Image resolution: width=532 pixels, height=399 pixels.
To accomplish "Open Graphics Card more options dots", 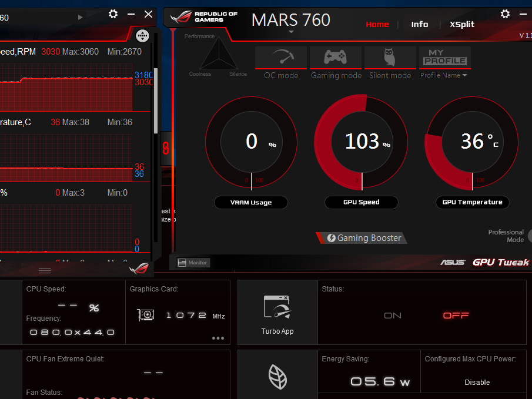I will coord(218,338).
